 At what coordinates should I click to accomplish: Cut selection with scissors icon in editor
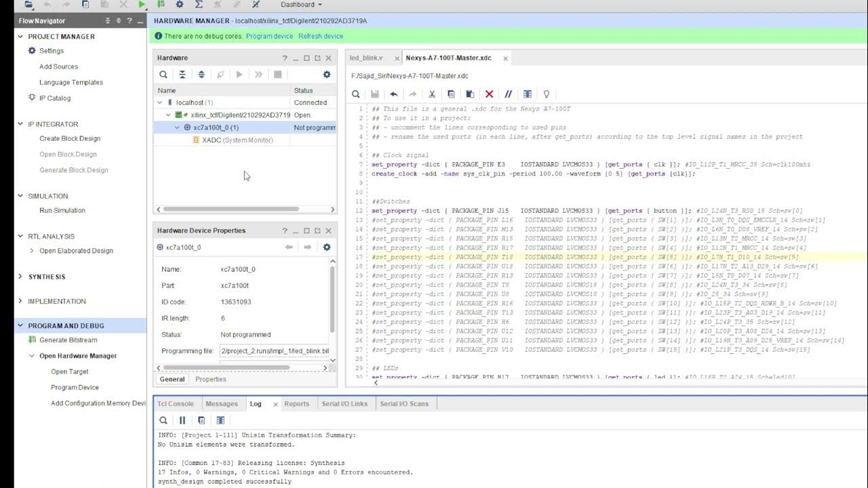432,94
